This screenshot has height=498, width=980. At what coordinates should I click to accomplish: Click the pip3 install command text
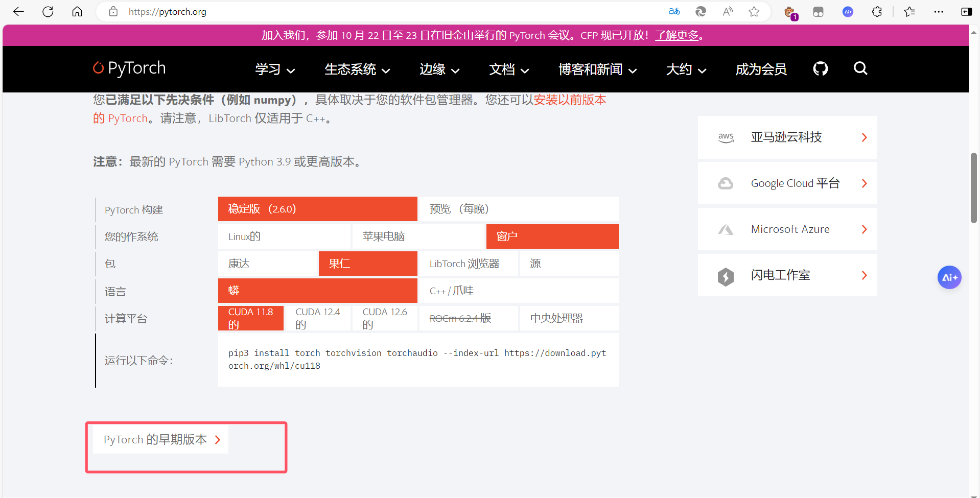(x=417, y=360)
